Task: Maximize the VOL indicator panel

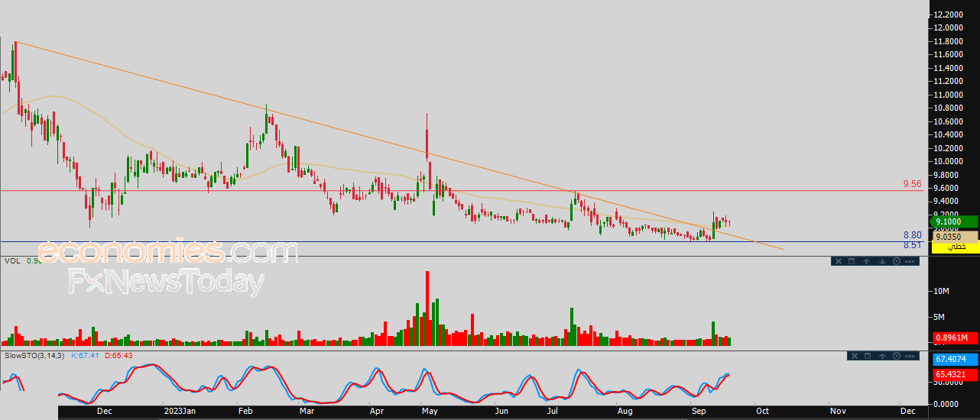Action: 852,261
